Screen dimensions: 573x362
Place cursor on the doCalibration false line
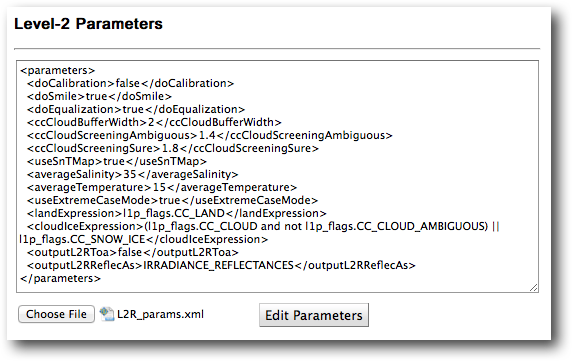point(130,83)
